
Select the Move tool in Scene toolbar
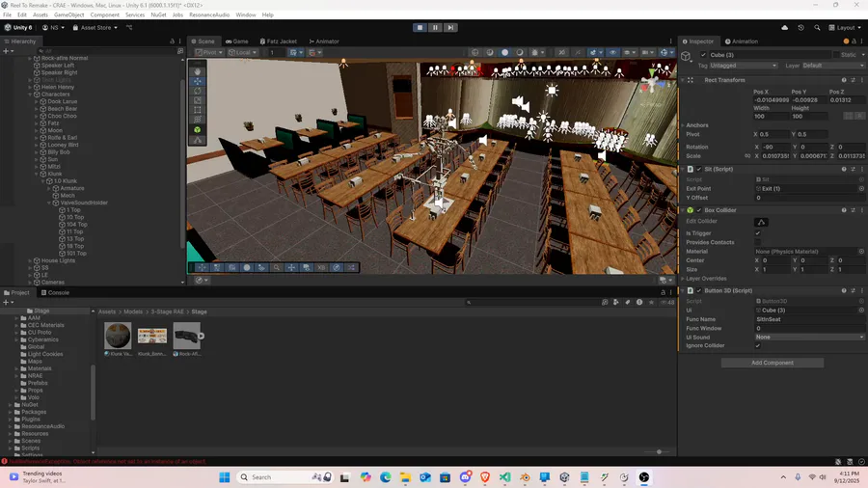click(198, 81)
